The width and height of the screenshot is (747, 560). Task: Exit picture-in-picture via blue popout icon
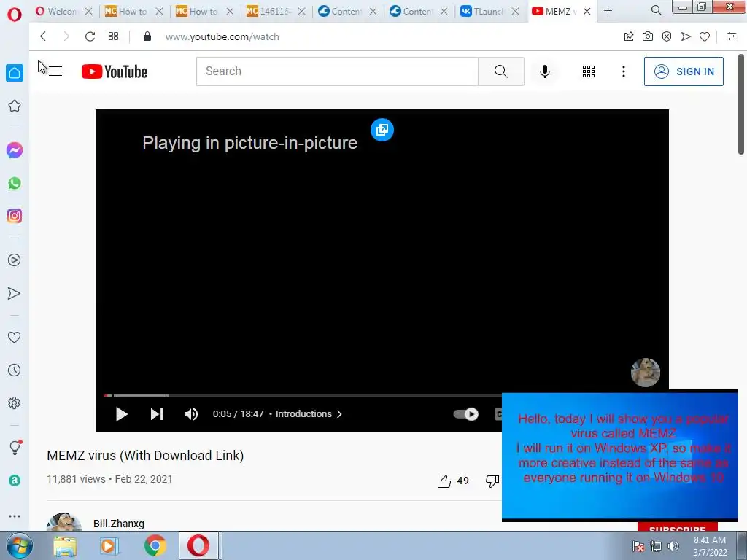pyautogui.click(x=382, y=130)
